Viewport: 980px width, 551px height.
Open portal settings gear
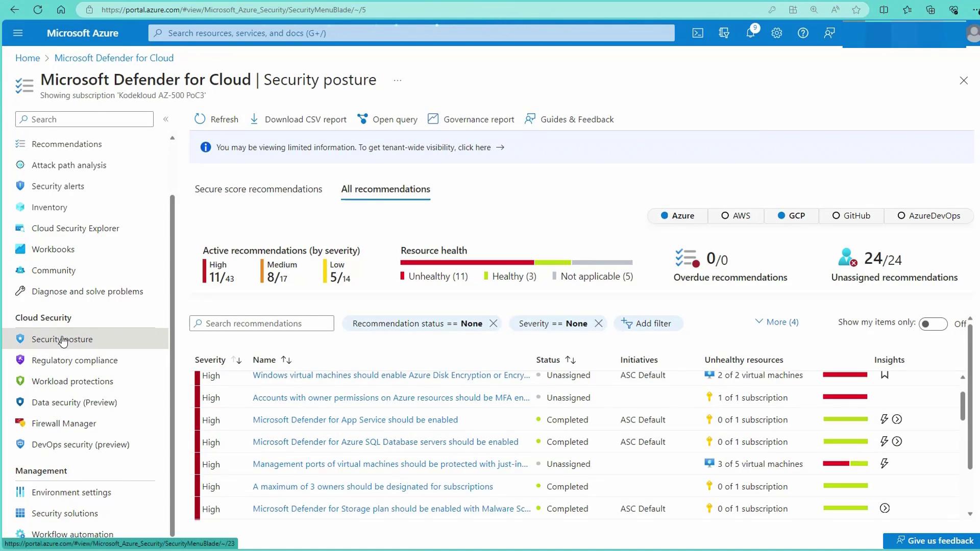click(776, 33)
